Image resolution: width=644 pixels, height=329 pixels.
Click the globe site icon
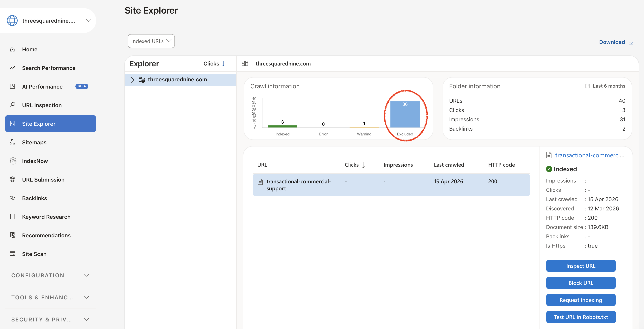coord(12,21)
